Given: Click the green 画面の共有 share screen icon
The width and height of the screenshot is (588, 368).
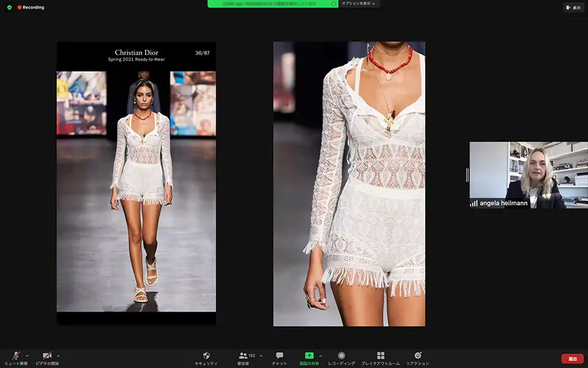Looking at the screenshot, I should click(x=309, y=355).
